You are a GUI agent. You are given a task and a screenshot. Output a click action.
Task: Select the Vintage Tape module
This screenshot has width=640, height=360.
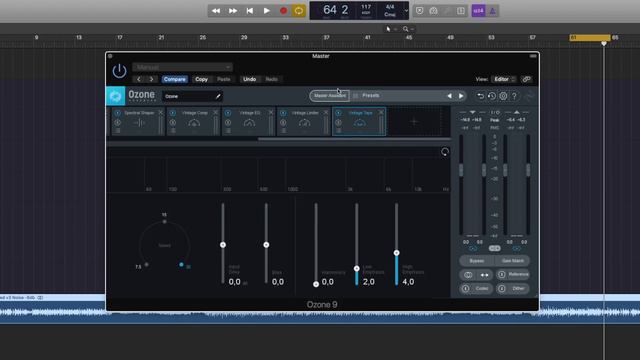(x=359, y=121)
